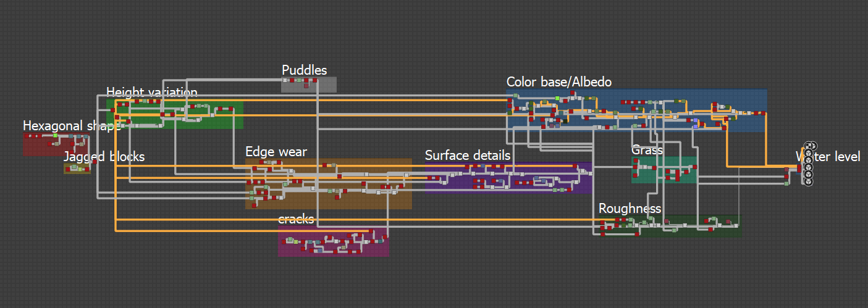Click the "Height variation" frame label
This screenshot has width=868, height=308.
[151, 93]
